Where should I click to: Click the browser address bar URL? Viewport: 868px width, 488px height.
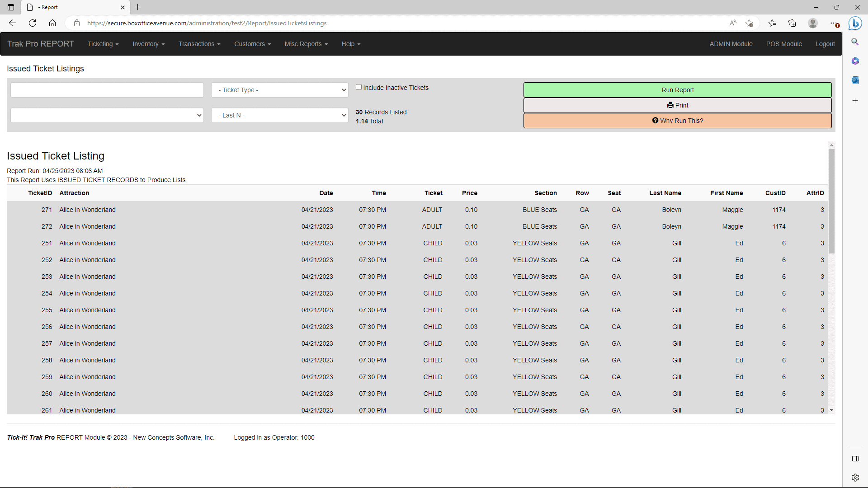point(207,23)
